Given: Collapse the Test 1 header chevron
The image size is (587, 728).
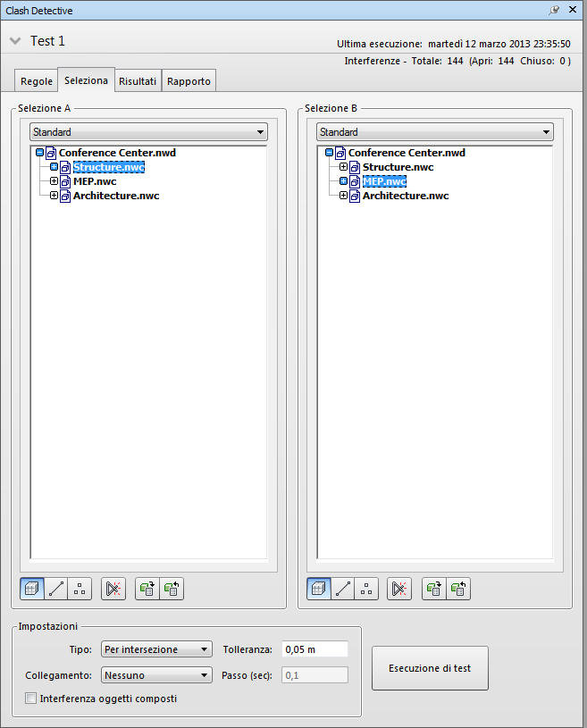Looking at the screenshot, I should coord(15,41).
